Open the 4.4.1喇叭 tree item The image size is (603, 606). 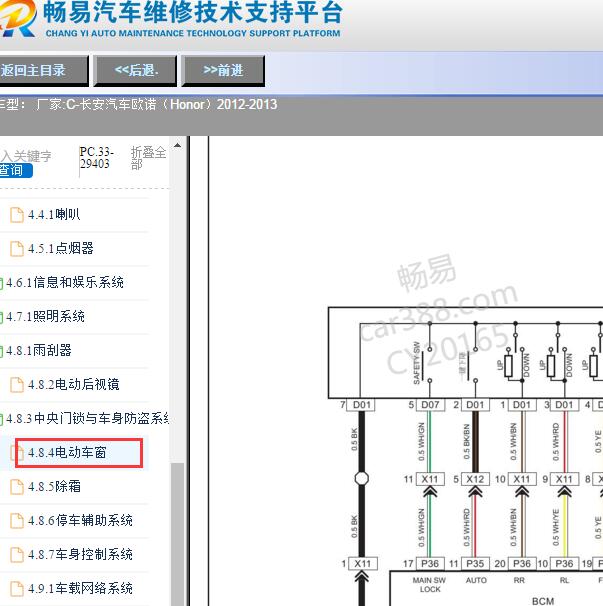[54, 214]
